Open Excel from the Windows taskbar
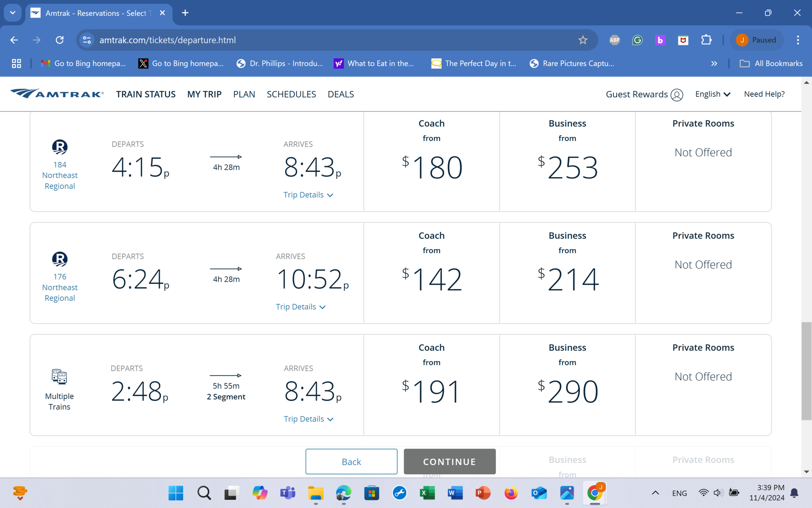The width and height of the screenshot is (812, 508). tap(427, 493)
